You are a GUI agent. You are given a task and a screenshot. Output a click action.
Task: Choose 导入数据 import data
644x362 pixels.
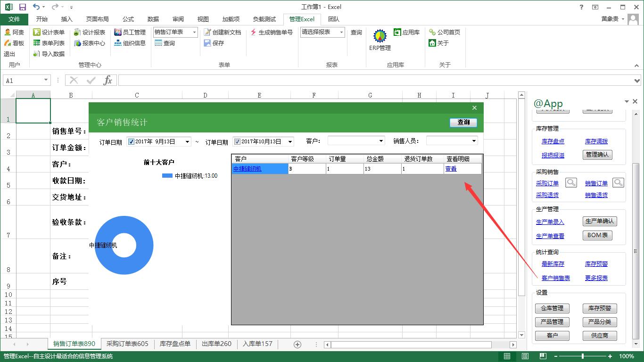click(49, 54)
